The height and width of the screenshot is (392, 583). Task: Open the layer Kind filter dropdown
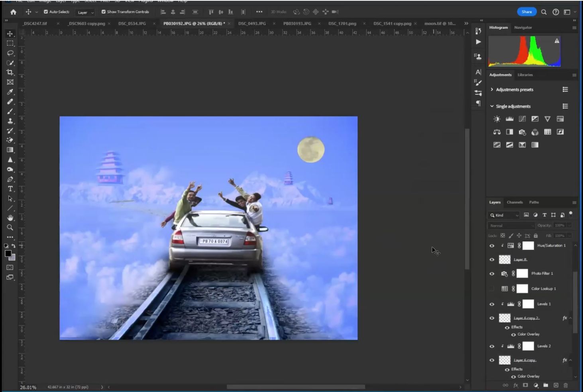coord(504,215)
